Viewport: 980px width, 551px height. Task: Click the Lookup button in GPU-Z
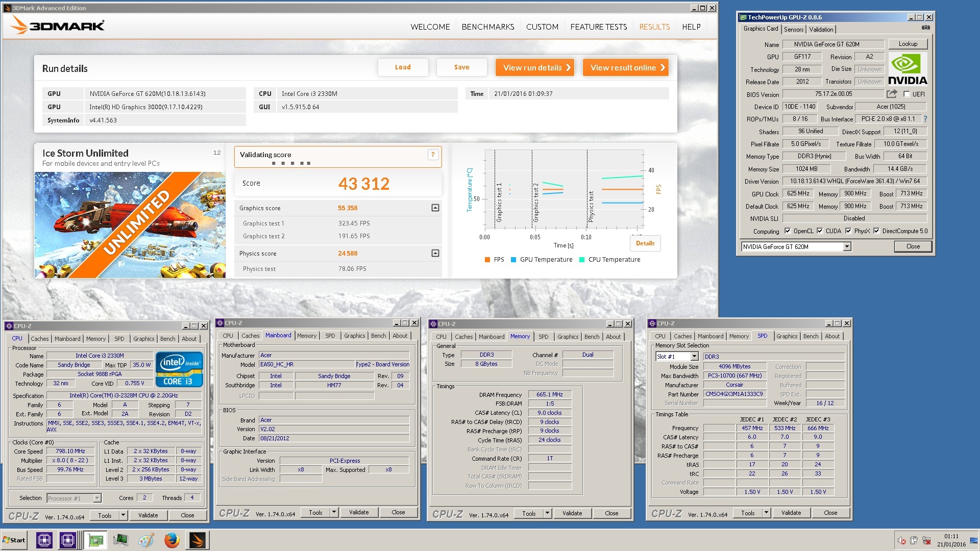coord(908,44)
